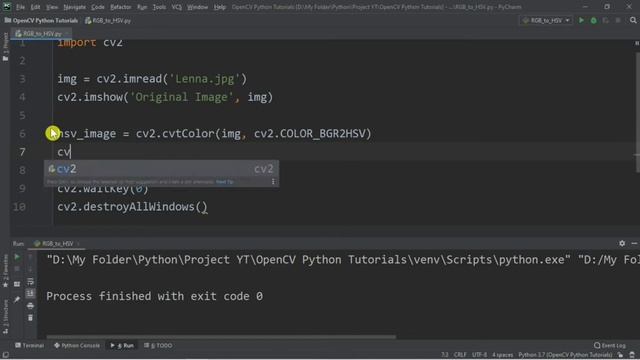Clear console output with the trash icon
The width and height of the screenshot is (640, 360).
point(30,318)
